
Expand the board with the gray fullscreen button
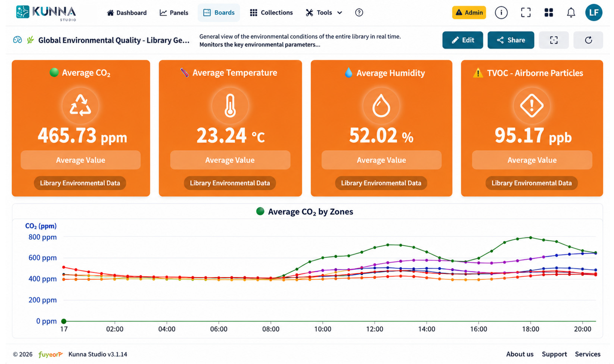(x=553, y=40)
